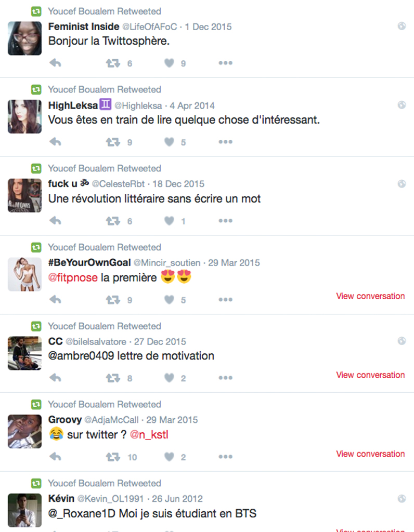
Task: Like the Groovy 'sur twitter ?' tweet
Action: [169, 457]
